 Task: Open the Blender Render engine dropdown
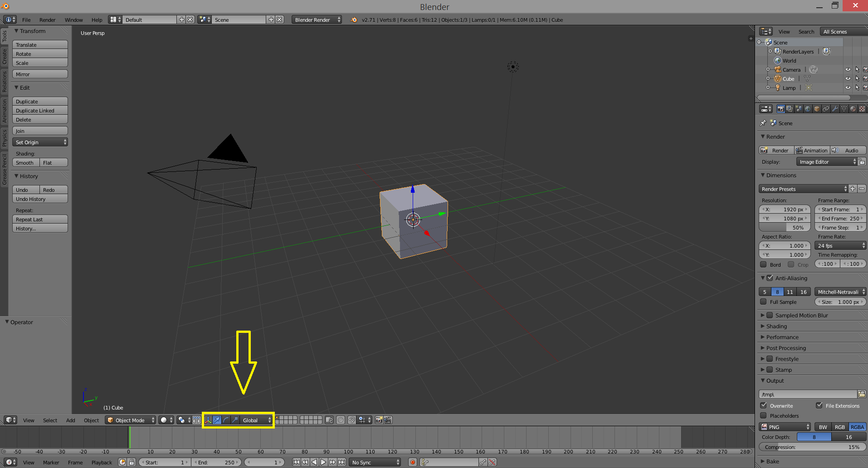tap(317, 20)
